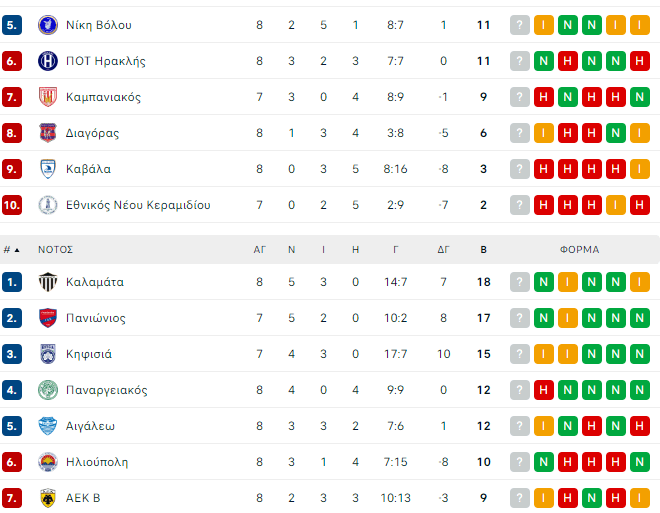
Task: Click the ΠΟΤ Ηρακλής team logo
Action: pos(48,61)
